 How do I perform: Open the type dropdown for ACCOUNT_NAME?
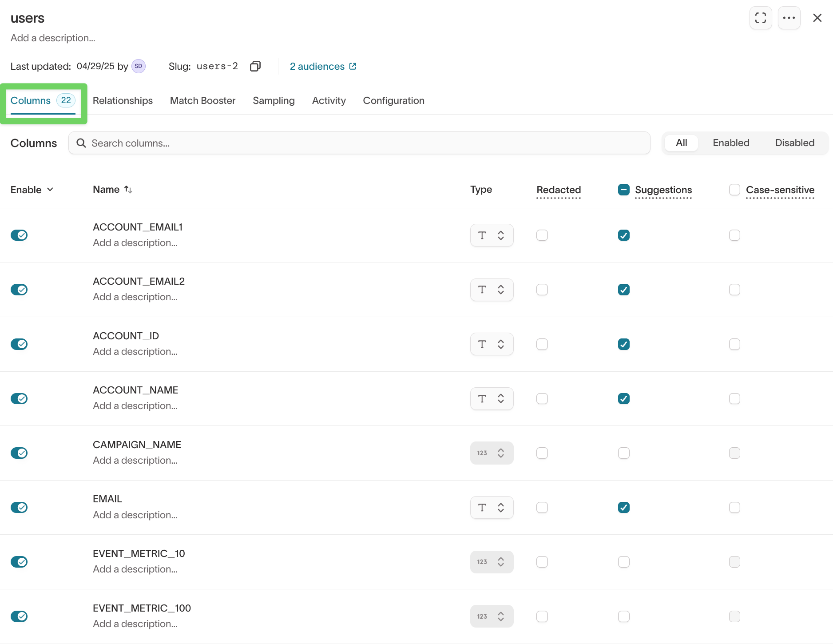[492, 398]
